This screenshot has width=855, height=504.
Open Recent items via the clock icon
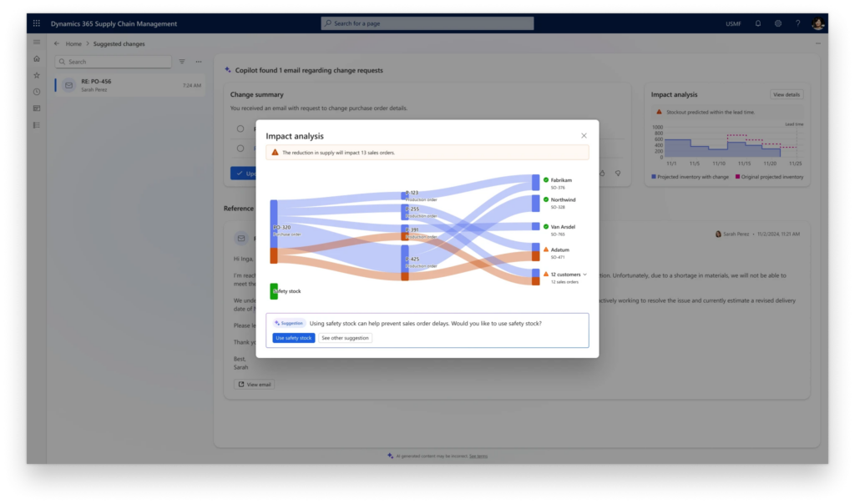point(36,92)
